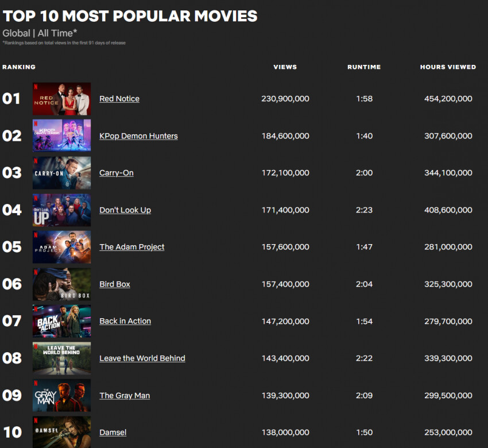Click the RANKING column header
The width and height of the screenshot is (488, 448).
[19, 67]
